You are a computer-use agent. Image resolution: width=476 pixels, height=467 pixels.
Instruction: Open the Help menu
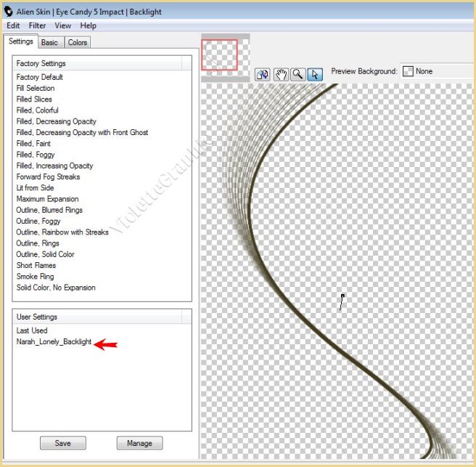coord(88,25)
